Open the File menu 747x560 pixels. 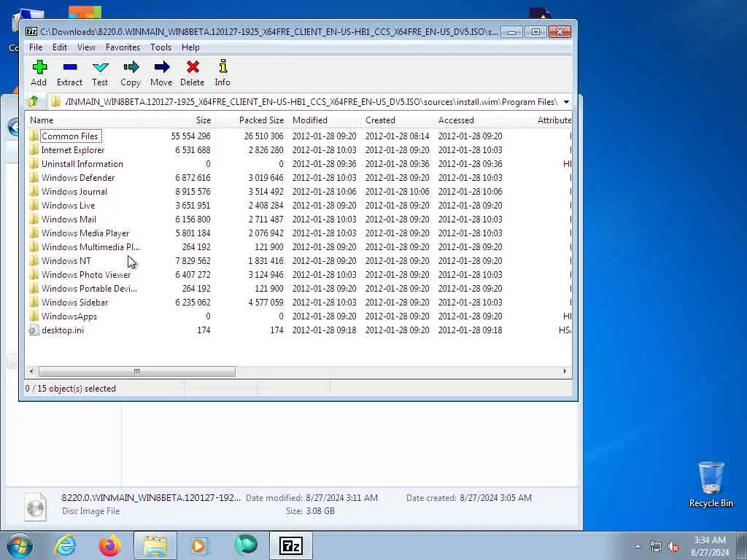(x=36, y=47)
